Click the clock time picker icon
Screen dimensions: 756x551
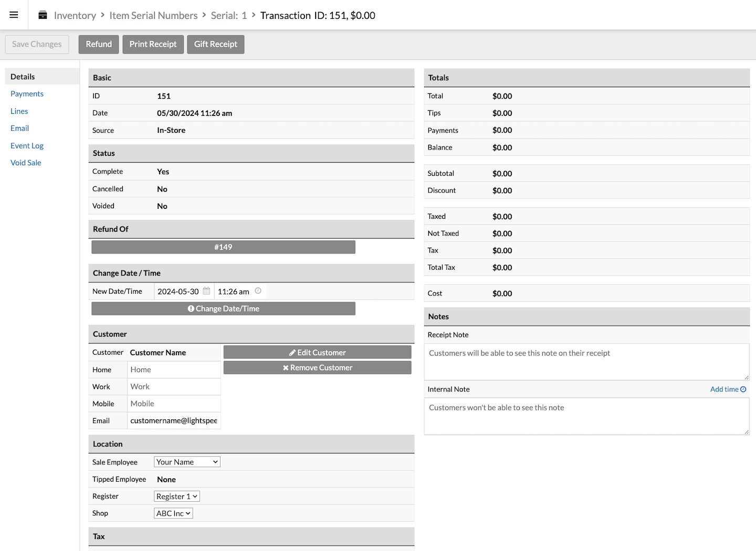point(258,291)
